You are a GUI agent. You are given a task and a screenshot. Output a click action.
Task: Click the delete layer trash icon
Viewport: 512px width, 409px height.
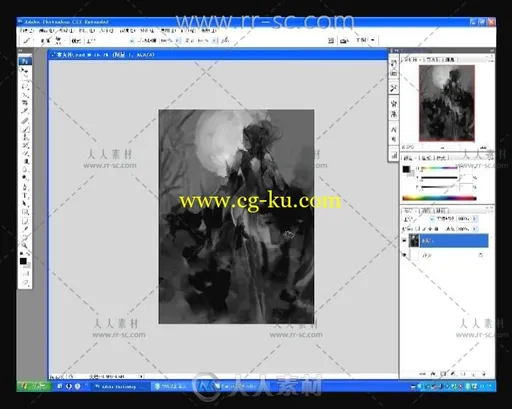tap(484, 374)
